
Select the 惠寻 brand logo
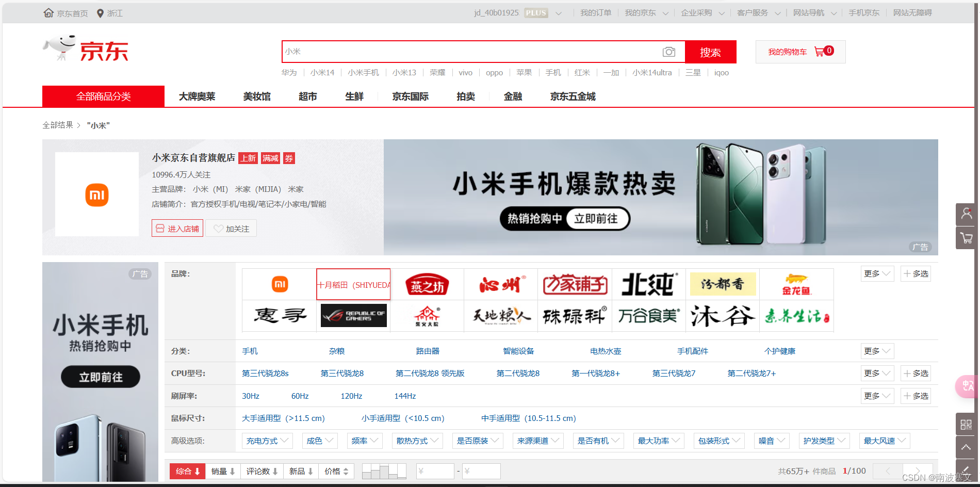click(x=280, y=316)
